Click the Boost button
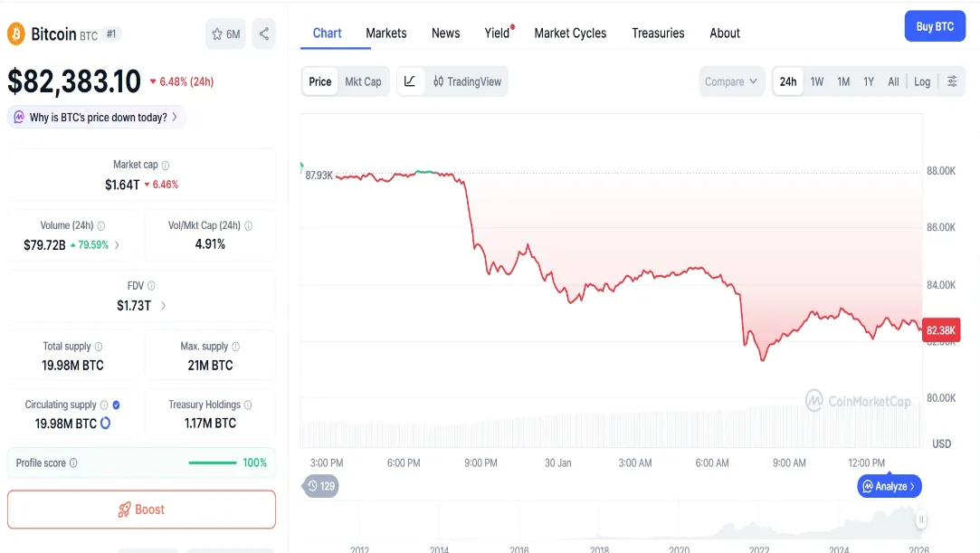 point(142,509)
